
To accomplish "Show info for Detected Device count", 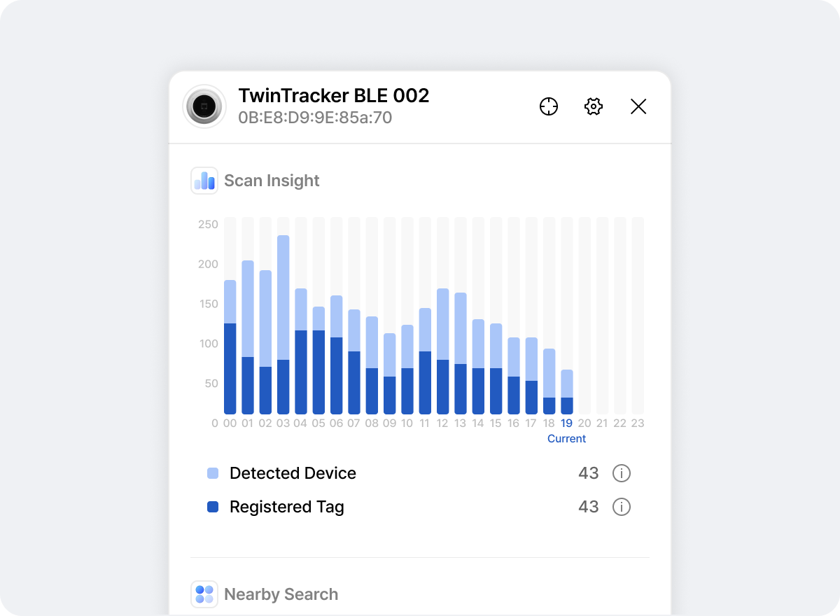I will point(622,473).
